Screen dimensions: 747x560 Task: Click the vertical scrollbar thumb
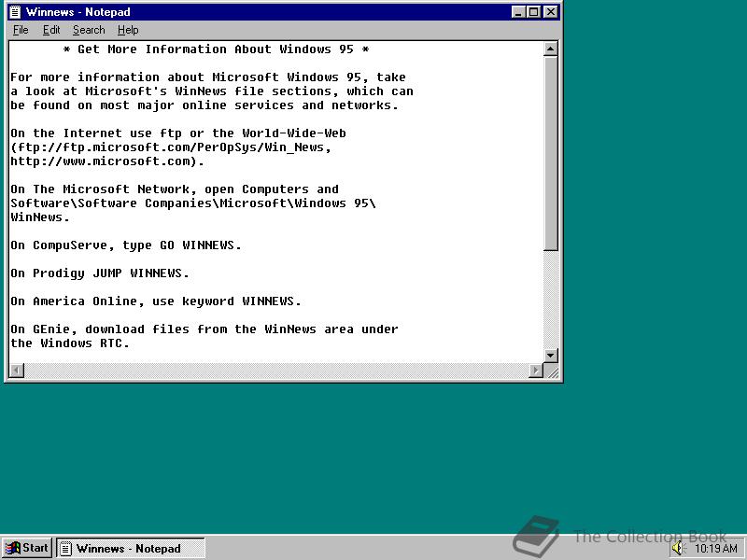(550, 153)
